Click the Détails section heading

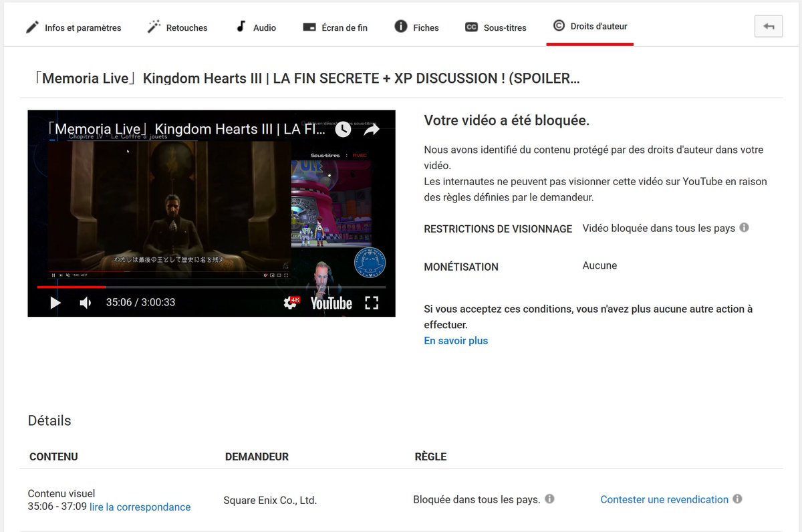click(x=49, y=421)
